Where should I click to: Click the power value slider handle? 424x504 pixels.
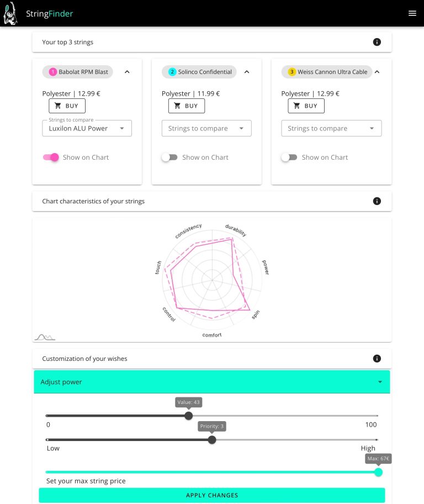(x=189, y=416)
